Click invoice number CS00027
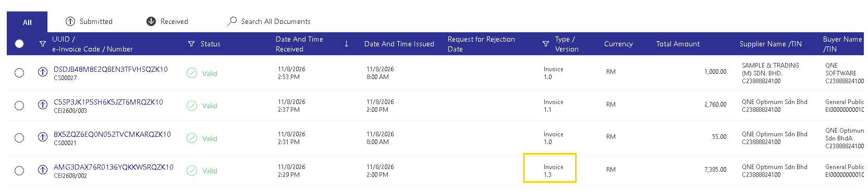This screenshot has width=868, height=192. pos(65,78)
